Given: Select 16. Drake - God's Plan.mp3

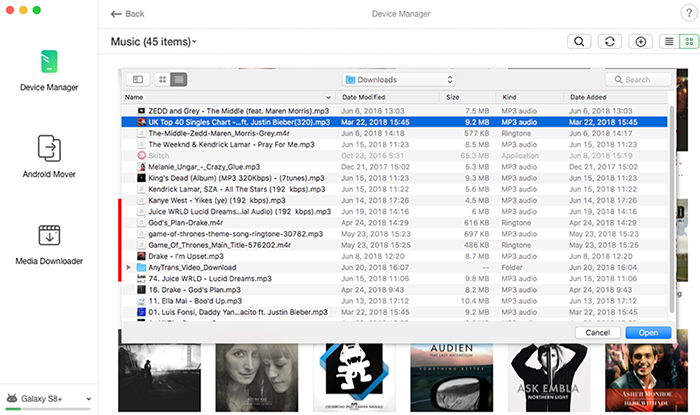Looking at the screenshot, I should [394, 290].
